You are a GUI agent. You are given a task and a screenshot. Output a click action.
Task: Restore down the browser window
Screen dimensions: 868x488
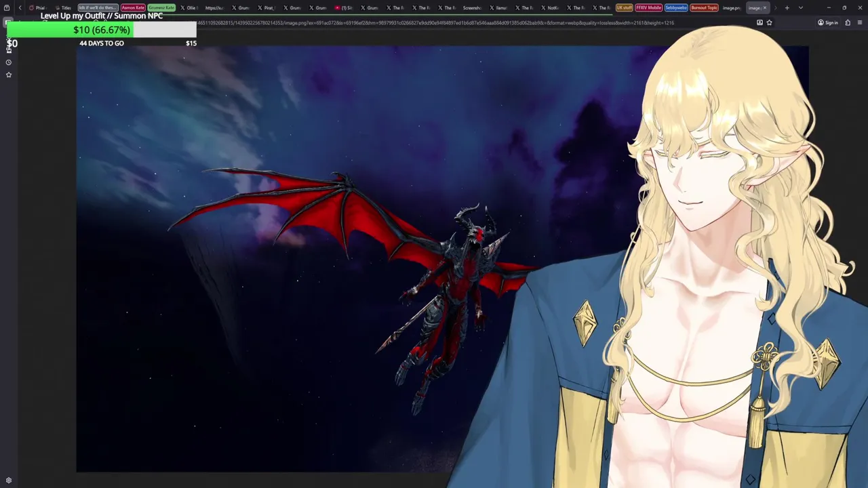[x=844, y=7]
